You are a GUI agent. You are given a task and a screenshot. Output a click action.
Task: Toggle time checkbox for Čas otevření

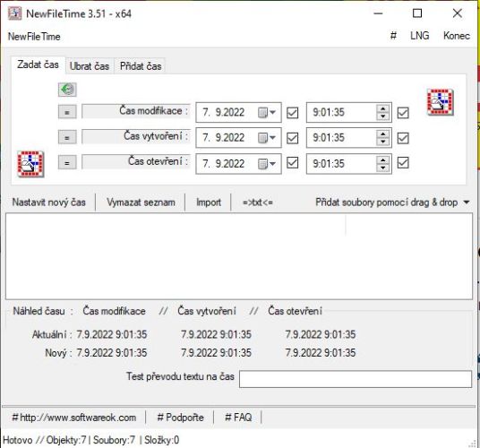click(x=403, y=163)
